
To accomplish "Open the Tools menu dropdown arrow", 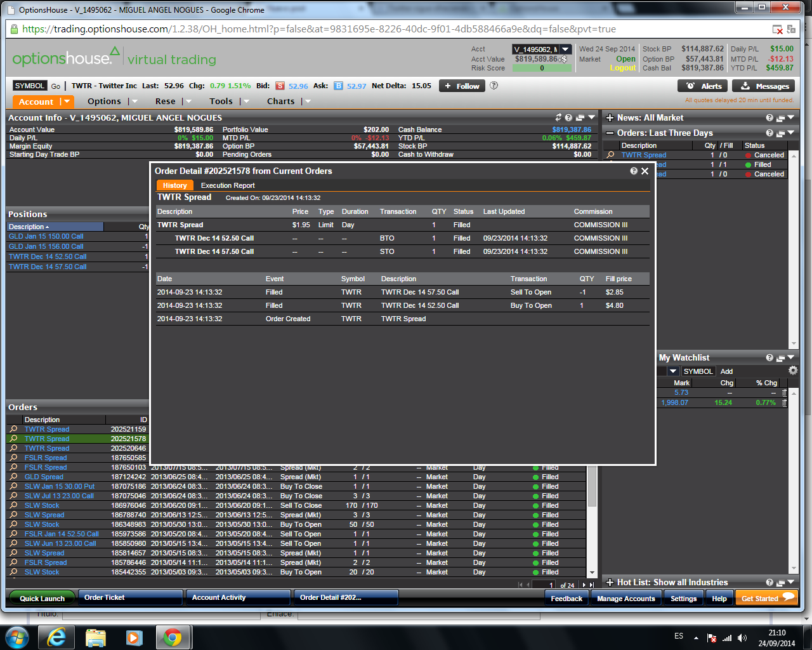I will click(x=246, y=102).
